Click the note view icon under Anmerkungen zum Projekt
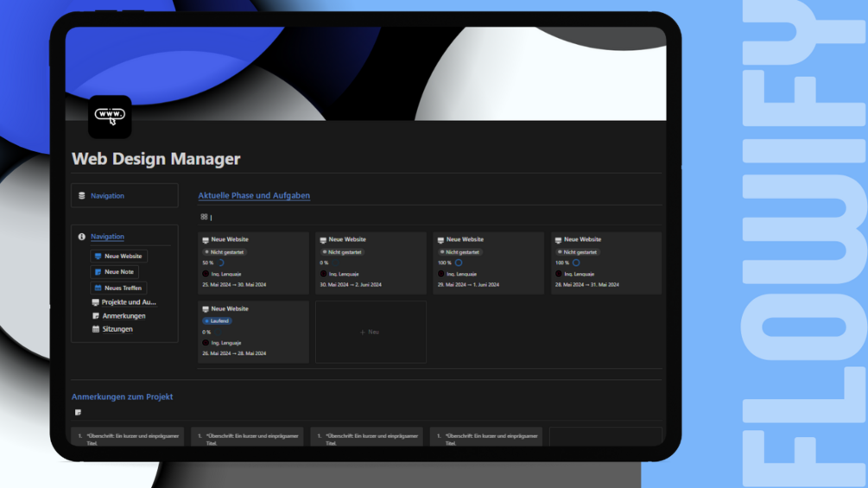This screenshot has width=868, height=488. [78, 412]
